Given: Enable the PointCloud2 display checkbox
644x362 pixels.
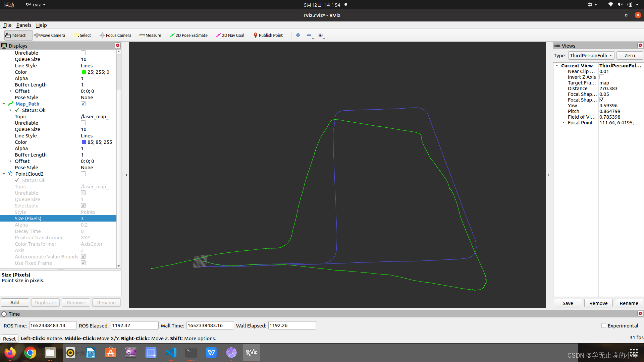Looking at the screenshot, I should [x=83, y=174].
